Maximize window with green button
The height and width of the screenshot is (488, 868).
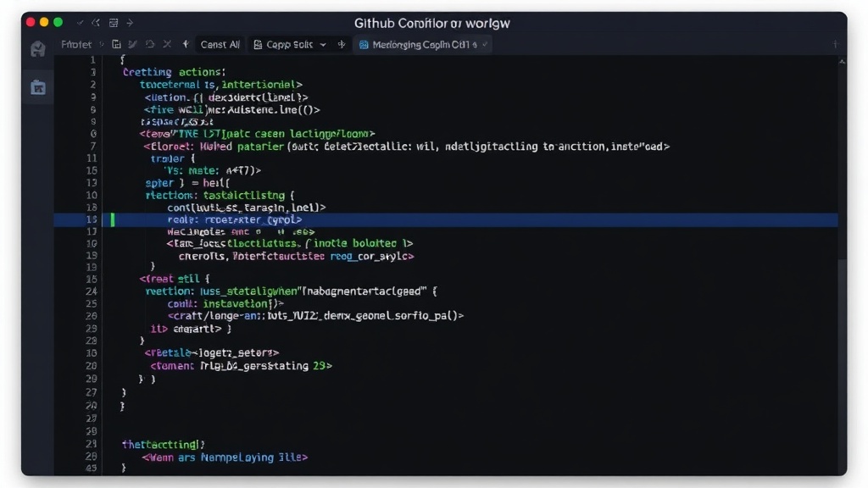click(58, 22)
